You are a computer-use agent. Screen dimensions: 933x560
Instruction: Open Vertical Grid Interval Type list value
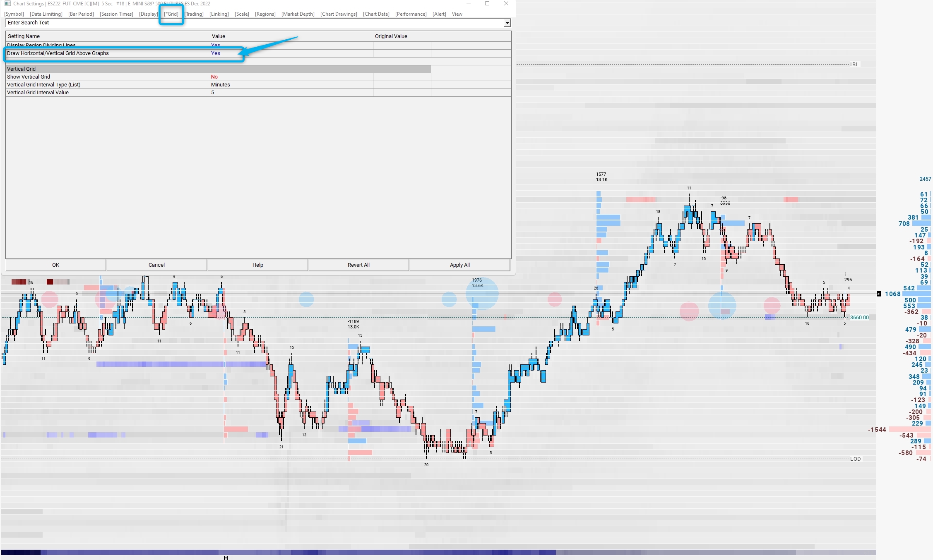(221, 85)
